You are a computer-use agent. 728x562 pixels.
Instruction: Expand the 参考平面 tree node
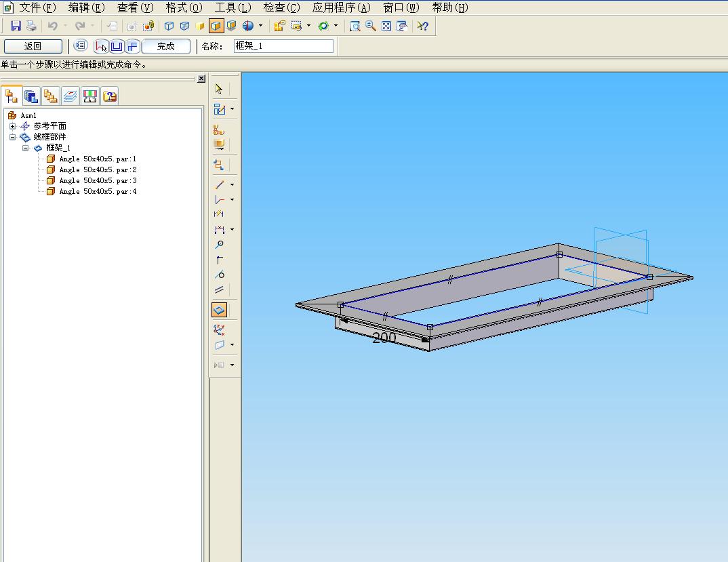click(x=12, y=126)
